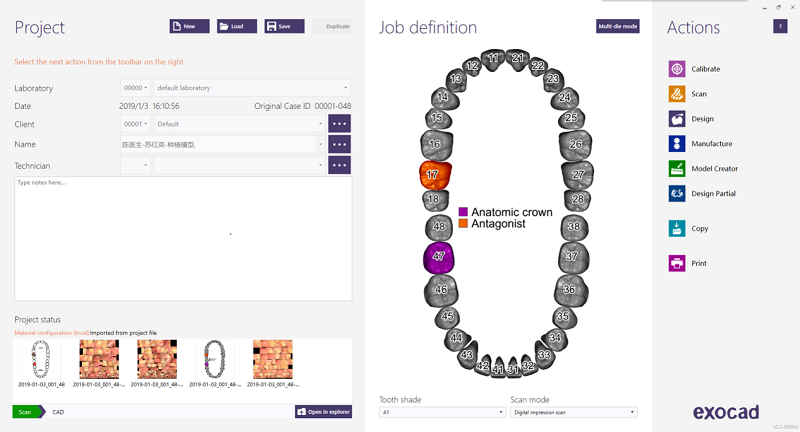Click the Scan workflow step tab
The image size is (800, 432).
point(25,412)
